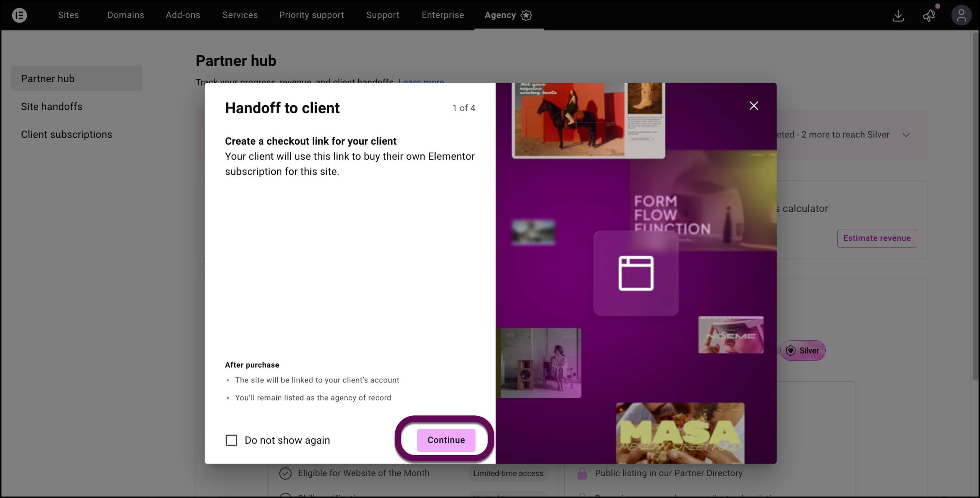This screenshot has height=498, width=980.
Task: Open announcements via the megaphone icon
Action: point(929,16)
